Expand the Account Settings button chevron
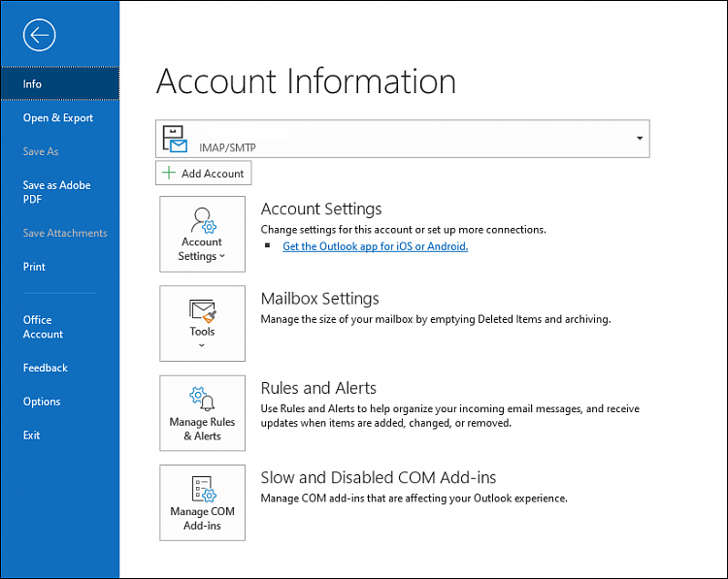Viewport: 728px width, 579px height. point(222,256)
